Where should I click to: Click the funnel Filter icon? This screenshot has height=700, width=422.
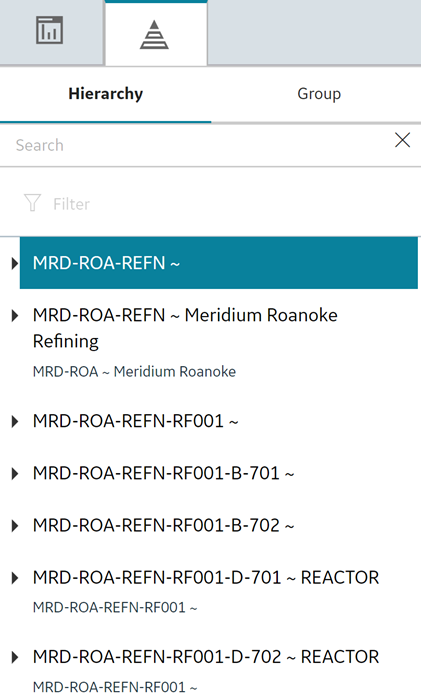pos(32,203)
